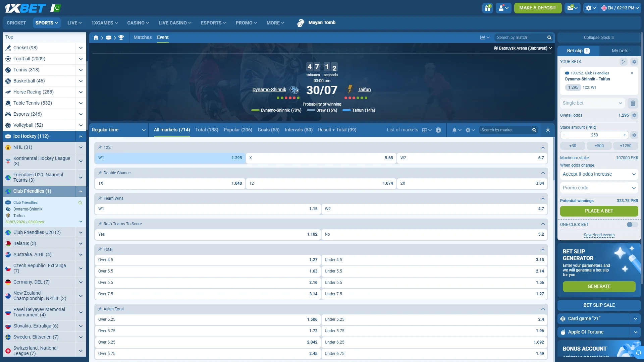The height and width of the screenshot is (362, 644).
Task: Open the gift bonuses icon
Action: pyautogui.click(x=488, y=8)
